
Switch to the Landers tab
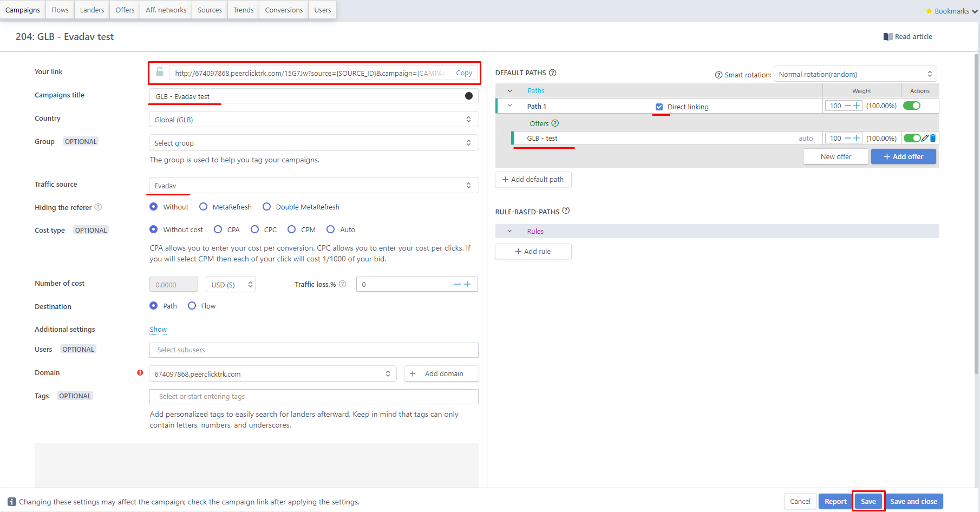pos(92,10)
